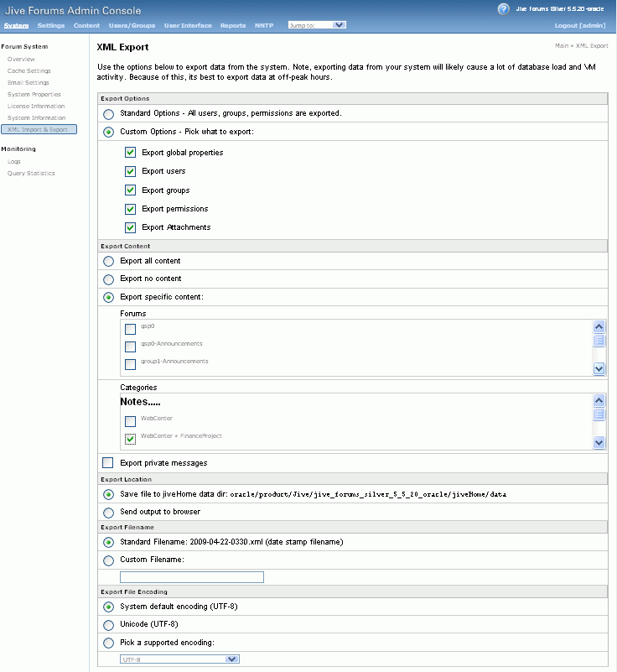Open the supported encoding combo box

tap(179, 659)
